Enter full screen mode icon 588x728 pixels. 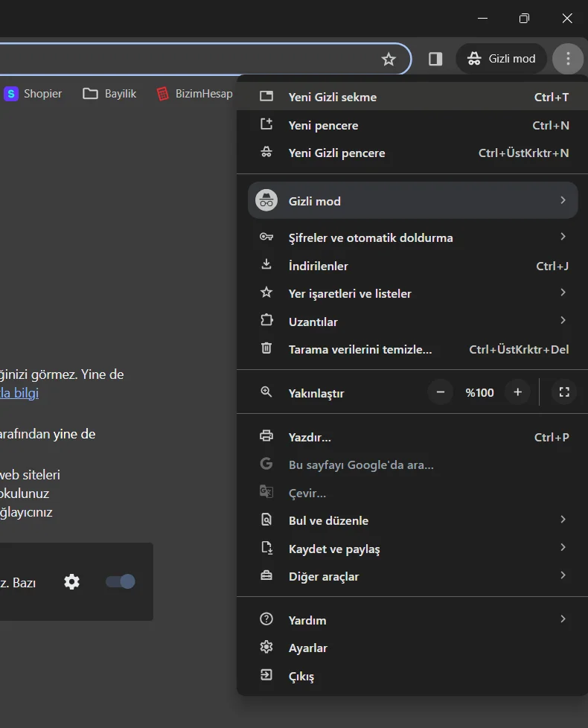click(564, 392)
